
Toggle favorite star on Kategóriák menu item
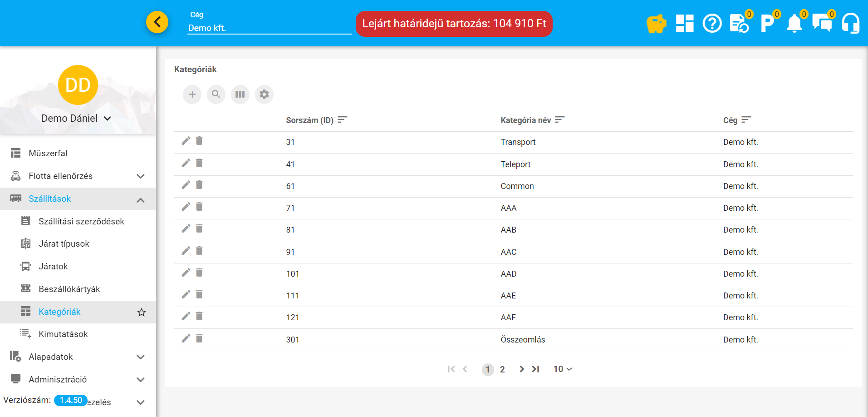(x=142, y=312)
